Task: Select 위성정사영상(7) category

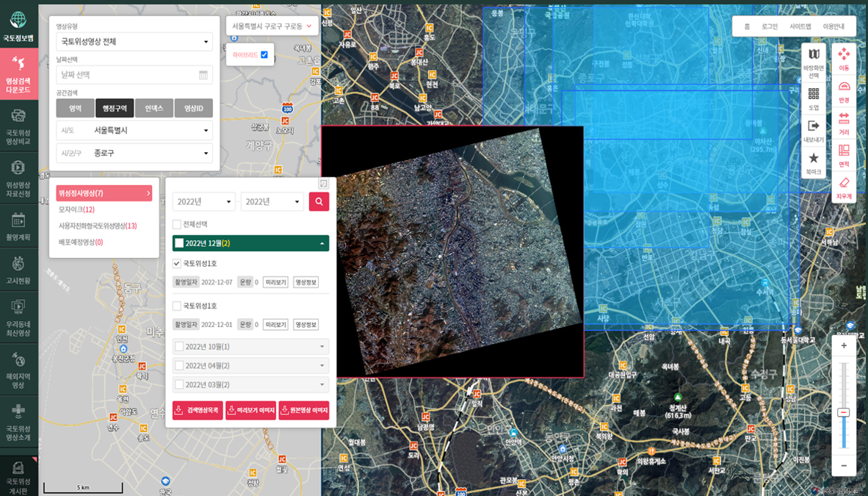Action: 104,193
